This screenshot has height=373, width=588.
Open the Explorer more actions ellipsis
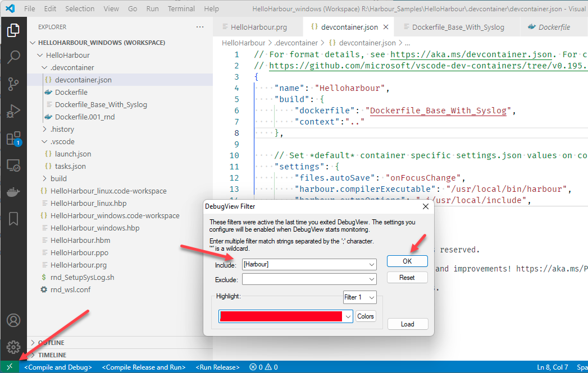pos(200,27)
